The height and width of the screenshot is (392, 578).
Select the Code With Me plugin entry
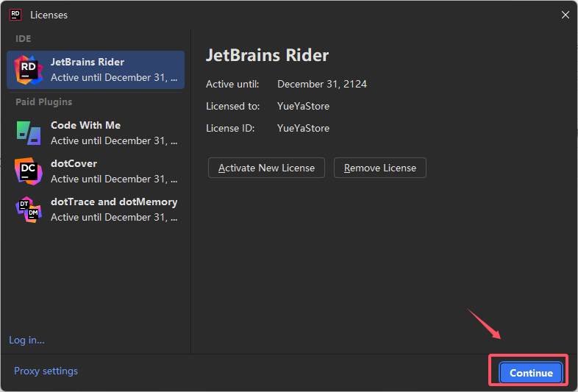point(96,133)
